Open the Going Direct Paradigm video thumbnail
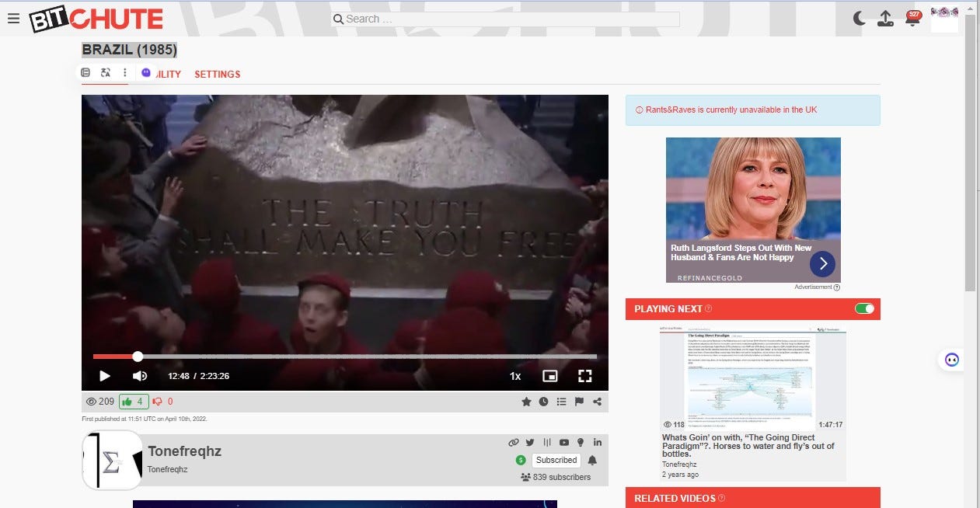The image size is (980, 508). pos(753,378)
